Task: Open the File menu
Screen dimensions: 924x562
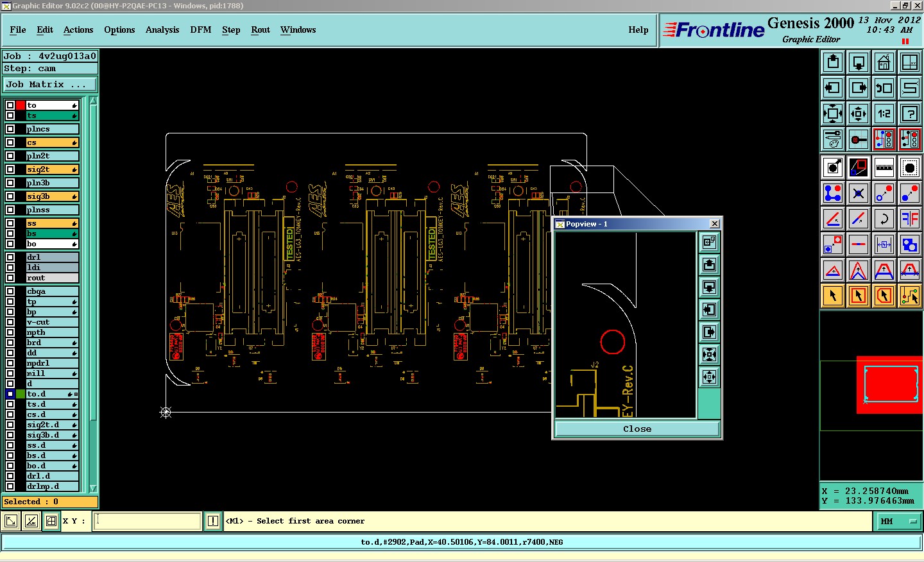Action: coord(18,30)
